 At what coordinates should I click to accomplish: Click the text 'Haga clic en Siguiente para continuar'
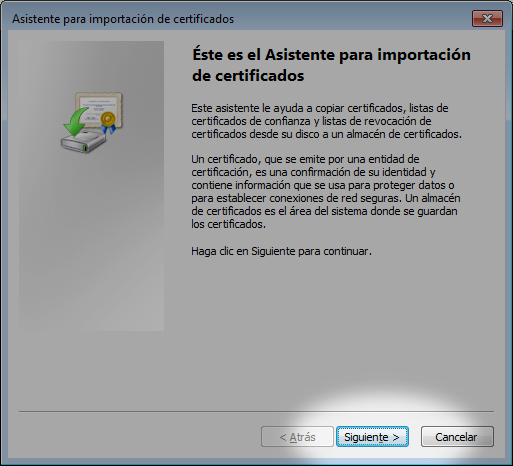click(x=281, y=251)
